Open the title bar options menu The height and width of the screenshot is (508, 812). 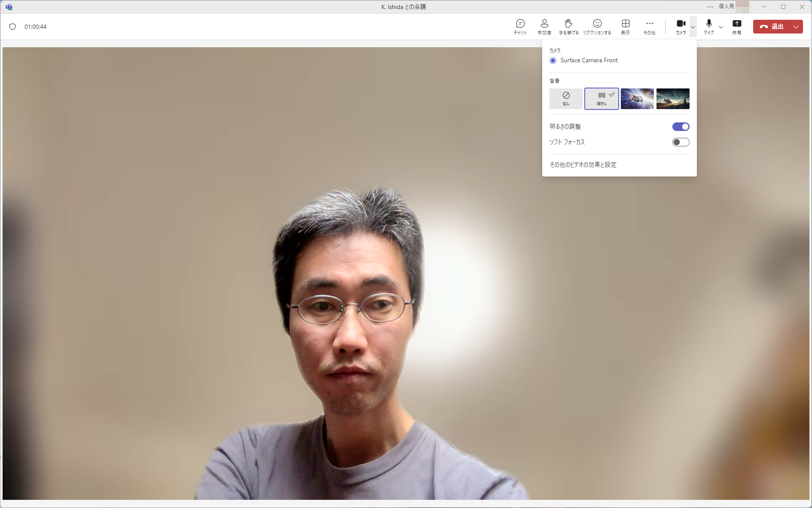tap(710, 6)
